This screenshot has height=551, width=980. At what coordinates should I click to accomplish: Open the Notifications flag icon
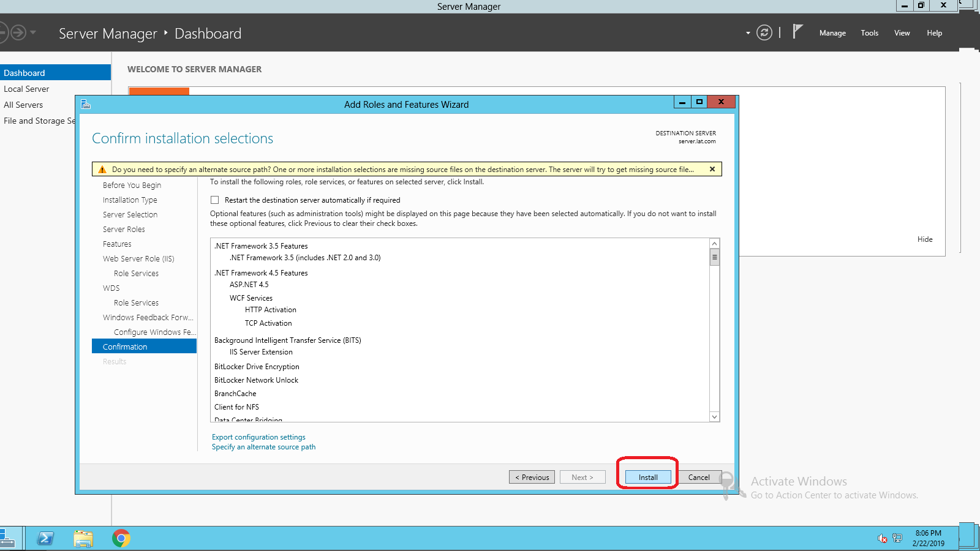797,32
